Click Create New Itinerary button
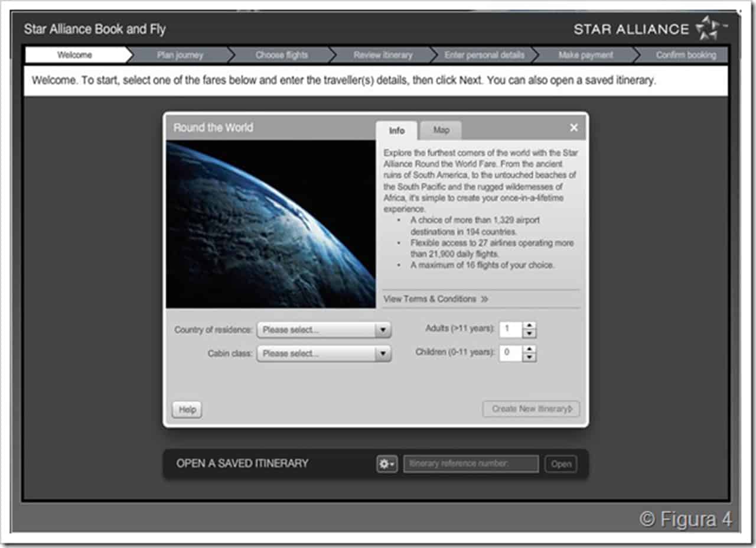The image size is (756, 548). coord(531,409)
